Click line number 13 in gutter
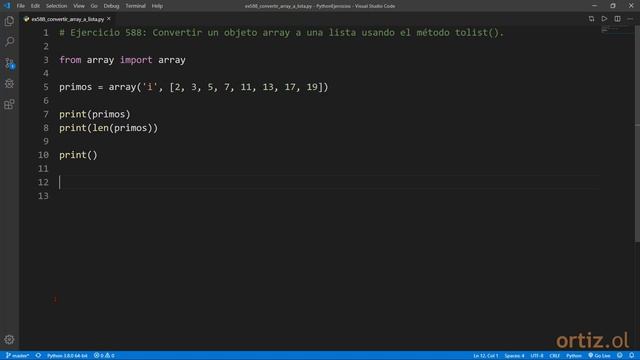640x360 pixels. [43, 196]
